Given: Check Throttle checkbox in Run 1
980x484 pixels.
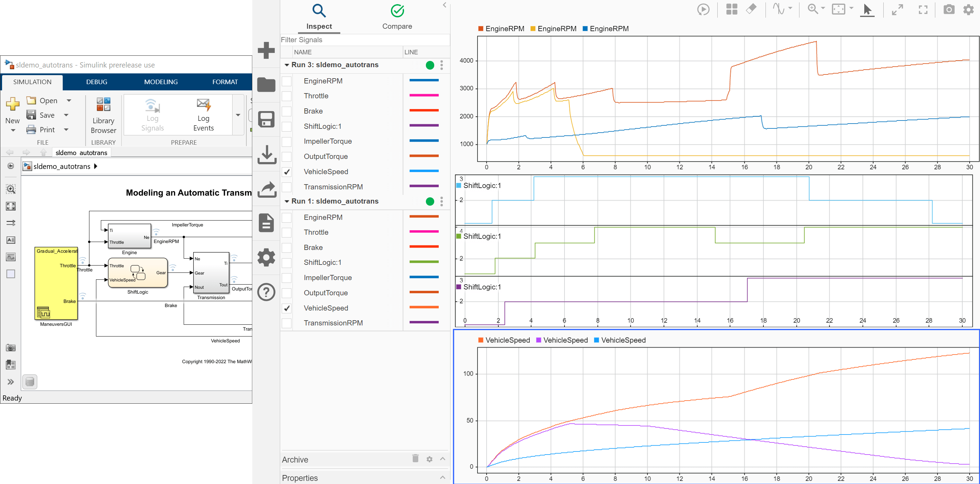Looking at the screenshot, I should pyautogui.click(x=287, y=232).
